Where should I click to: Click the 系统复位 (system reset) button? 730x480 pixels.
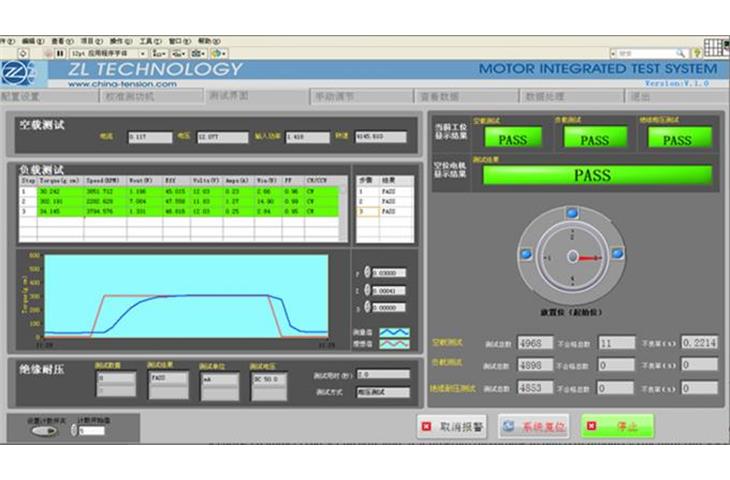[534, 426]
